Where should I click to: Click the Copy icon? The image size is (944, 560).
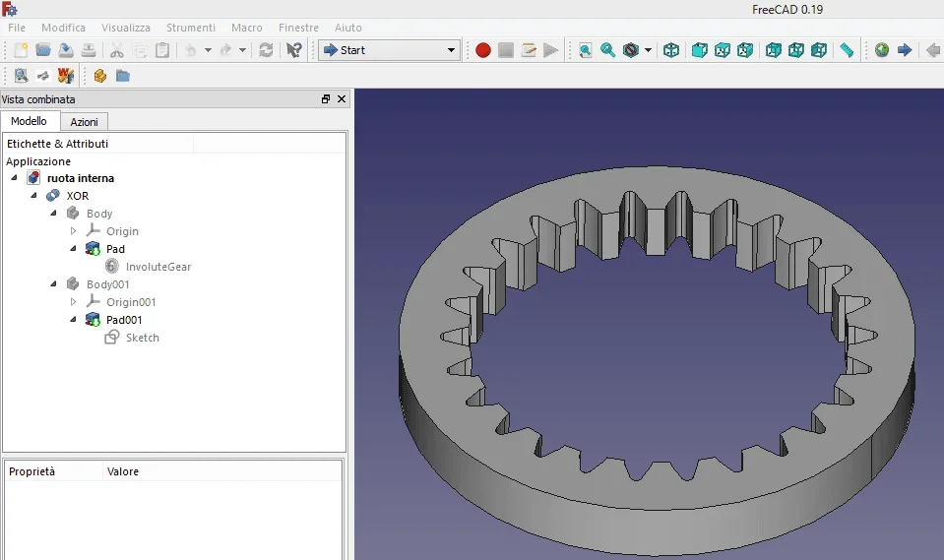pos(140,50)
